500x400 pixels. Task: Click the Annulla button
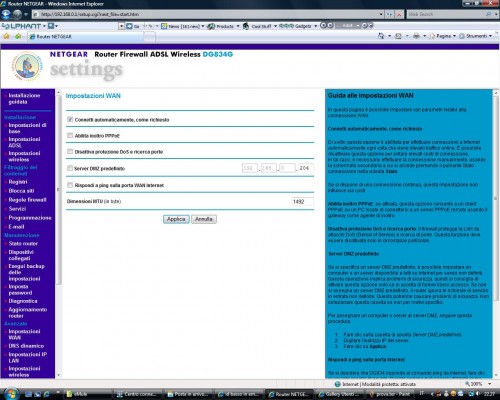[204, 219]
